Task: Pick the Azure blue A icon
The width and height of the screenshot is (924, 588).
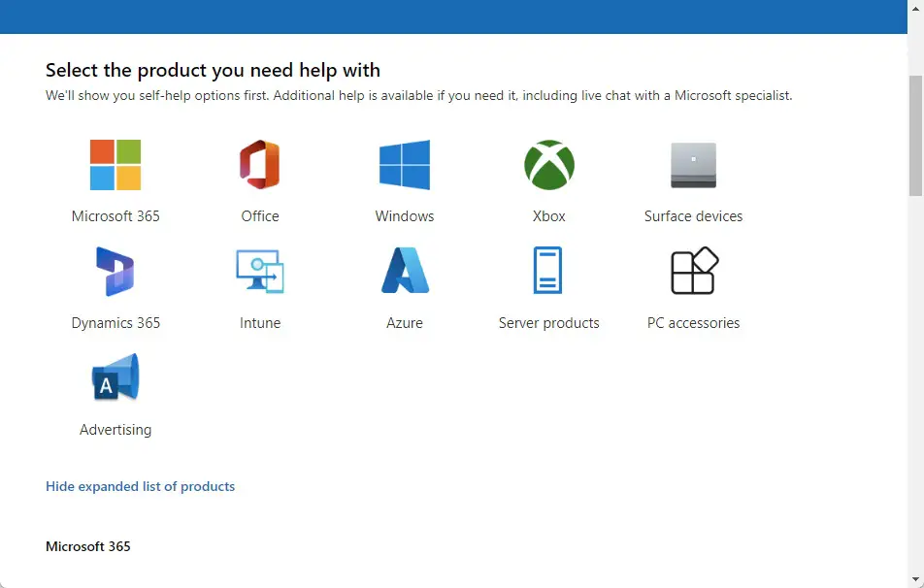Action: (x=405, y=271)
